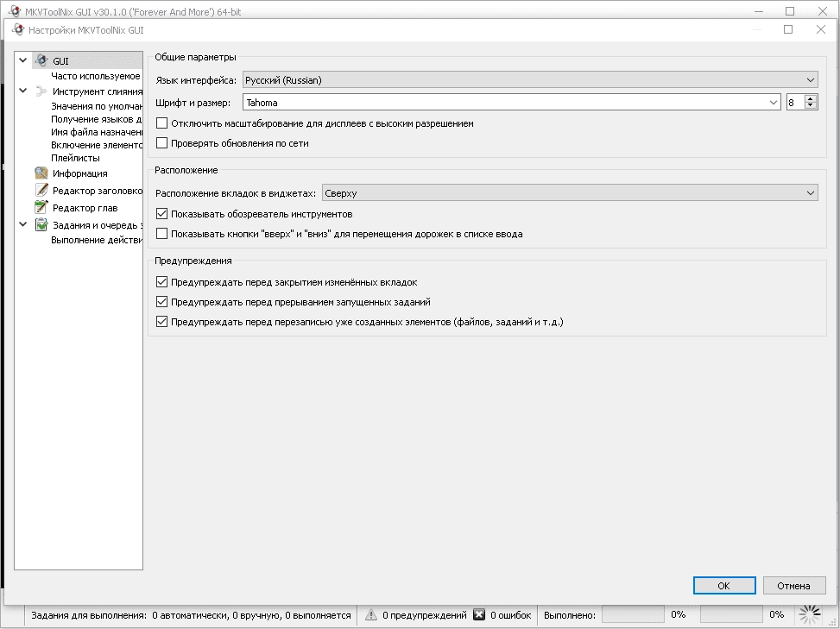Cancel settings with Отмена button

[x=793, y=586]
